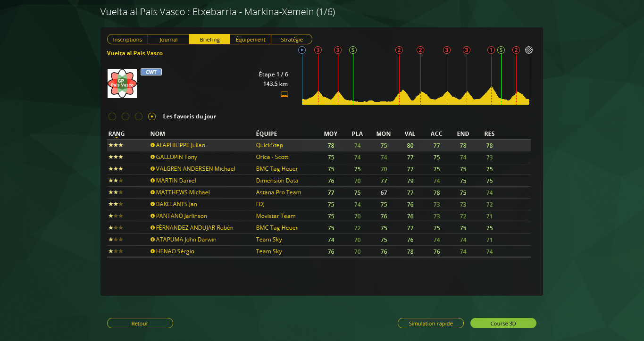Select rider name MATTHEWS Michael
This screenshot has width=644, height=341.
[x=183, y=192]
